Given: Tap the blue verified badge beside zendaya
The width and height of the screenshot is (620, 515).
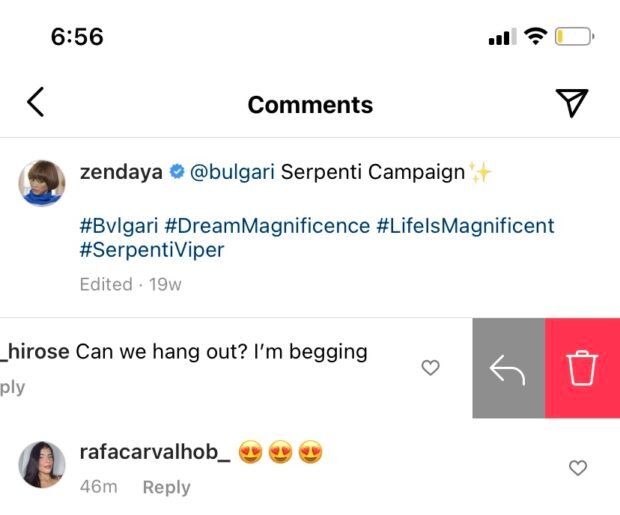Looking at the screenshot, I should coord(177,172).
